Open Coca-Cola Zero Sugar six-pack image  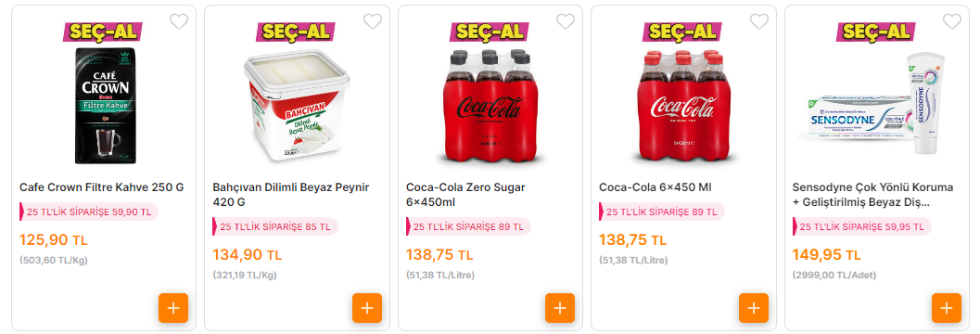[x=490, y=107]
